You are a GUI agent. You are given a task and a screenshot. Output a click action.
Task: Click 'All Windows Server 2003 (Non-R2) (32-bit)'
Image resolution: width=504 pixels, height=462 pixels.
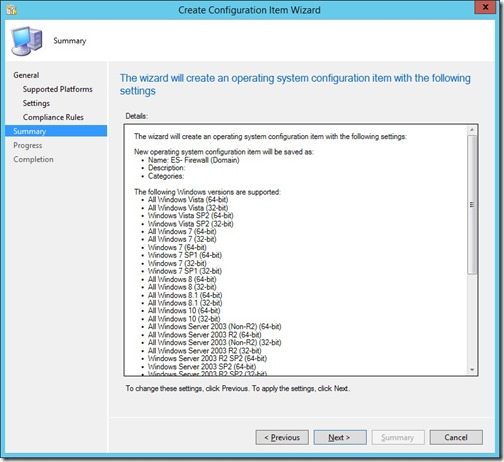tap(215, 343)
